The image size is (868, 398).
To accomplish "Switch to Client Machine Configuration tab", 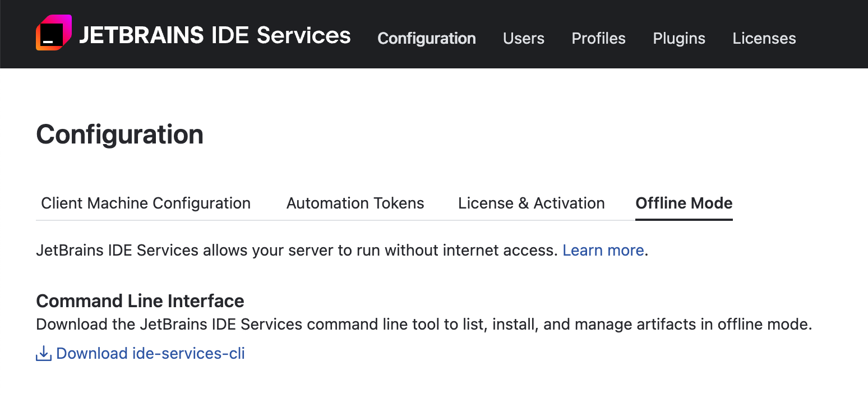I will (146, 203).
